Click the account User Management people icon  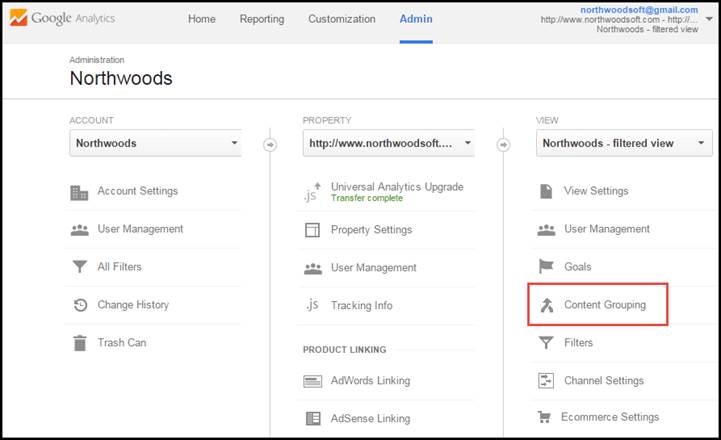(80, 229)
